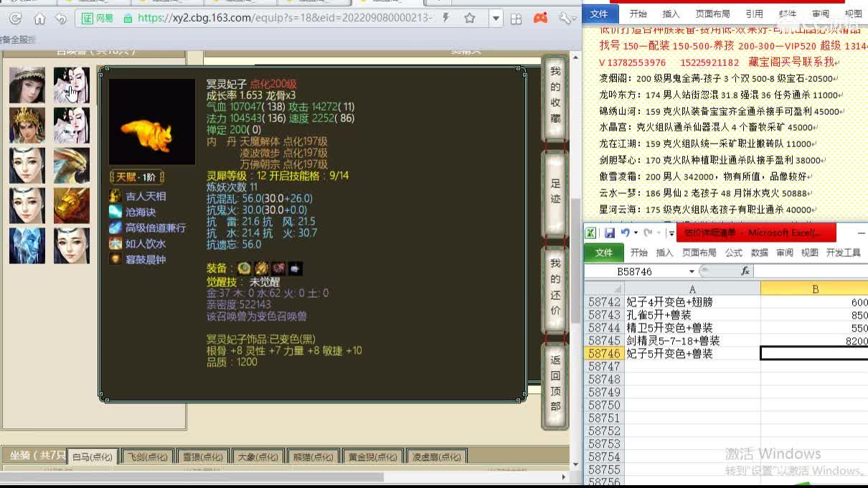Select the 高级倍道兼行 skill icon

[x=115, y=227]
